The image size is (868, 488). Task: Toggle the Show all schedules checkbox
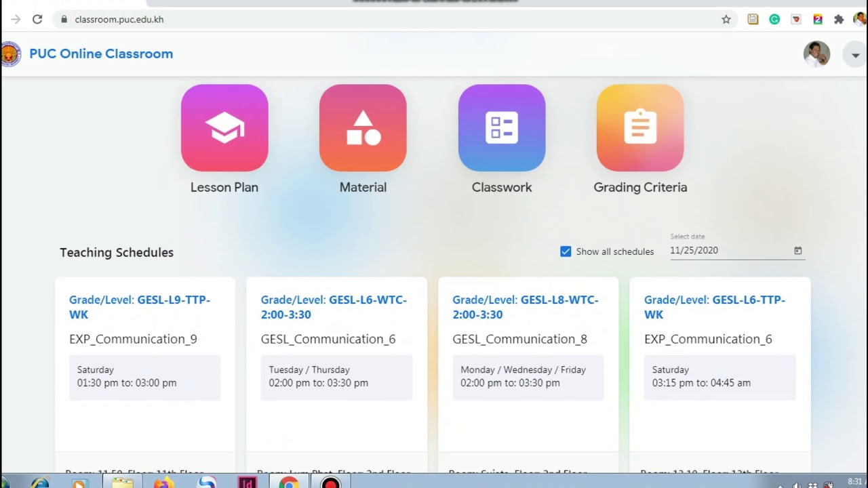coord(566,251)
